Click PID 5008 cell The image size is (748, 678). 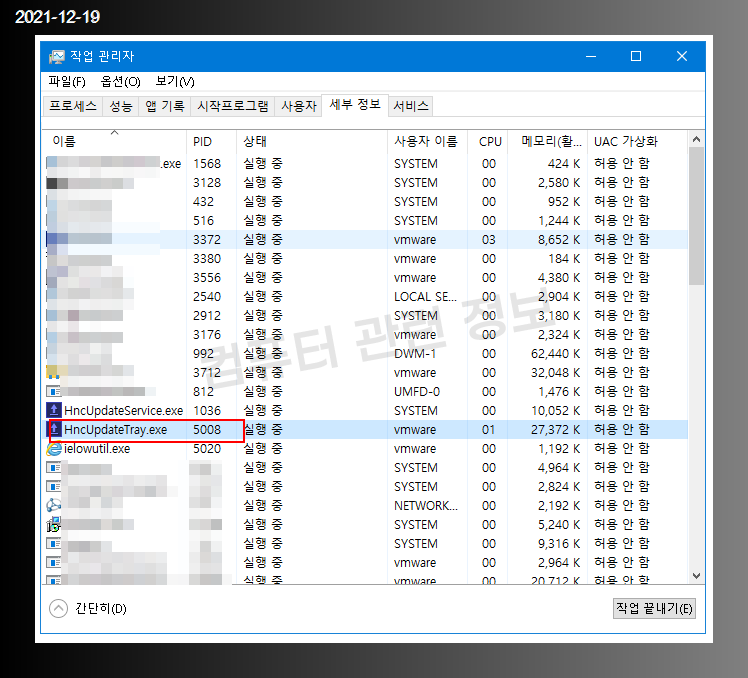coord(207,429)
